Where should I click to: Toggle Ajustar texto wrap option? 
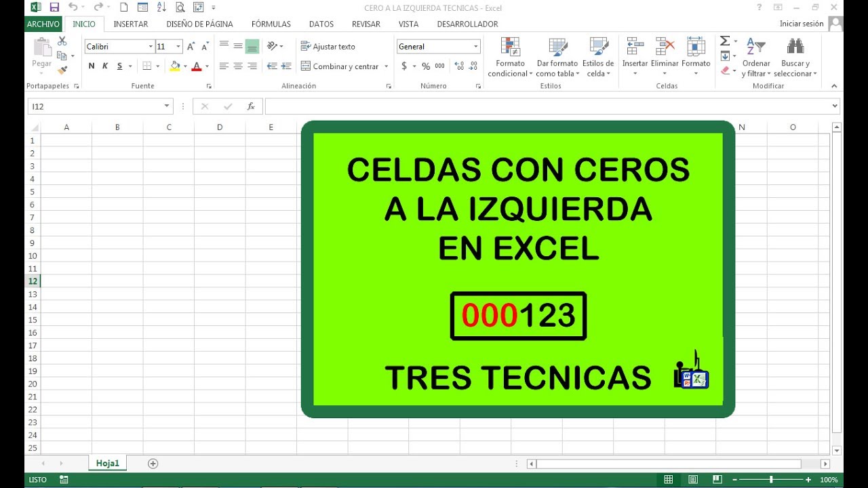328,47
